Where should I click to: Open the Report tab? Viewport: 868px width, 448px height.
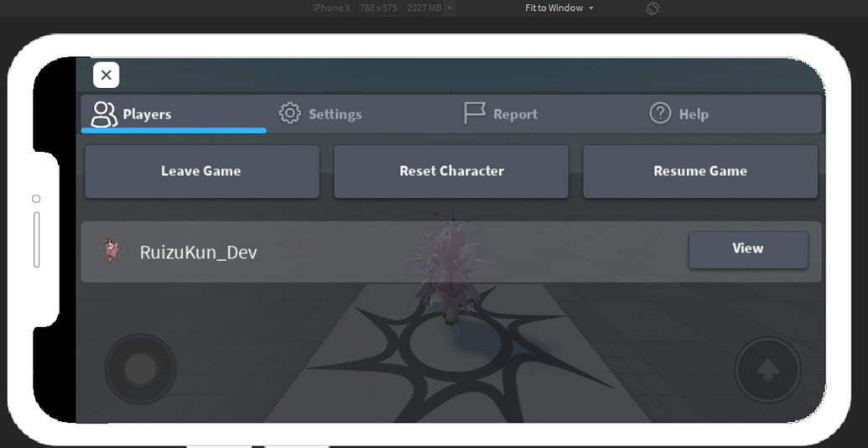543,114
